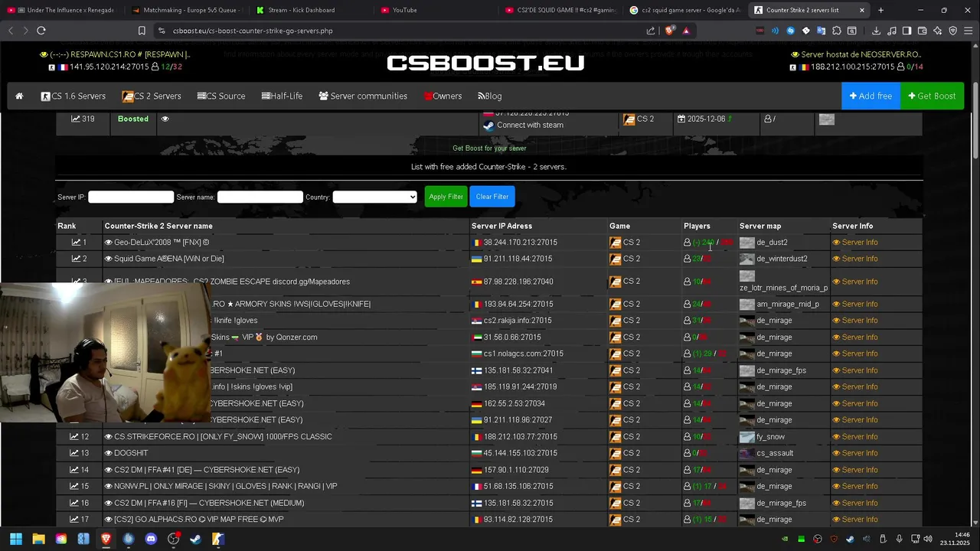Click eye icon of Geo-DeLuX 2008 server
This screenshot has width=980, height=551.
[109, 243]
